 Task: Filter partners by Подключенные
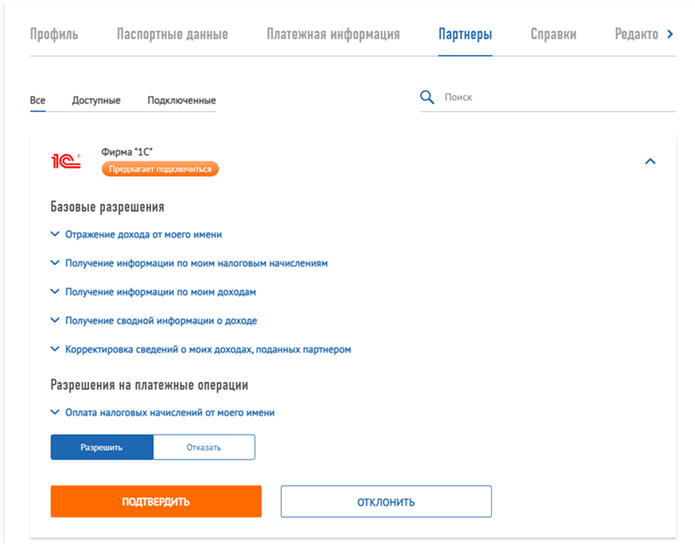point(181,101)
